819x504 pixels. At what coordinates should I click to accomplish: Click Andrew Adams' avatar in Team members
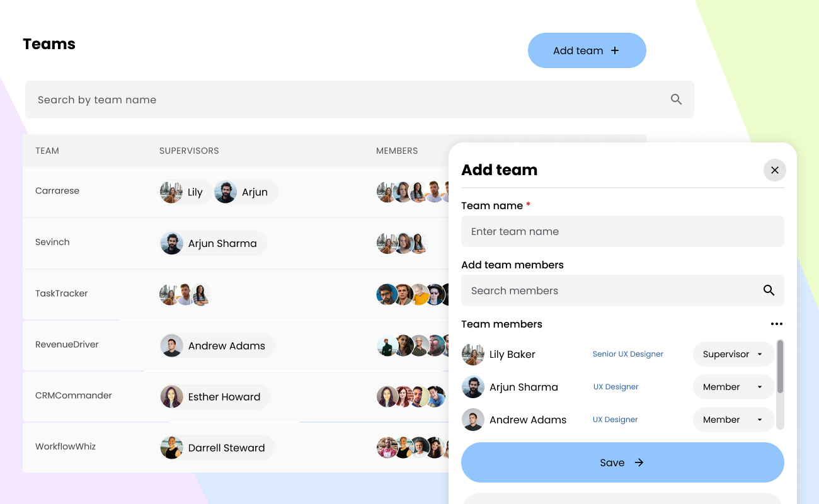473,420
